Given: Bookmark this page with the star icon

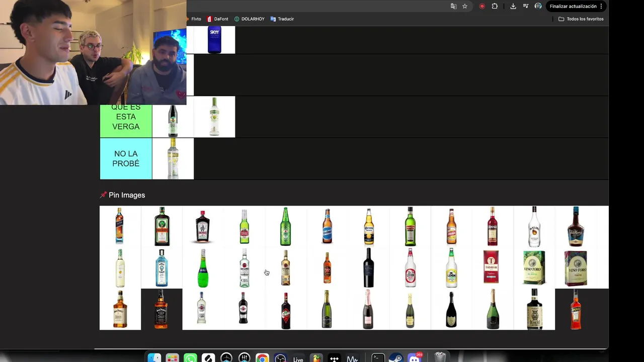Looking at the screenshot, I should coord(465,6).
